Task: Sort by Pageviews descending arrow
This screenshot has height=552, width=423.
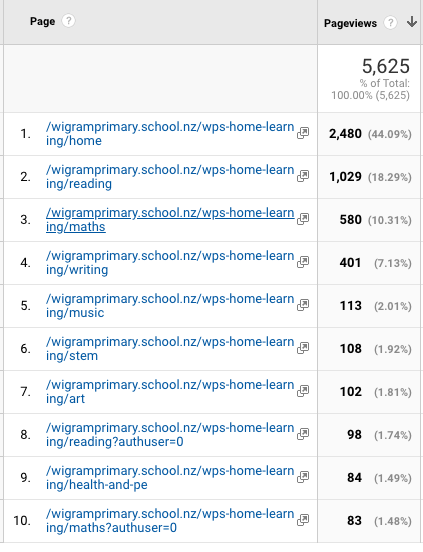Action: [x=412, y=22]
